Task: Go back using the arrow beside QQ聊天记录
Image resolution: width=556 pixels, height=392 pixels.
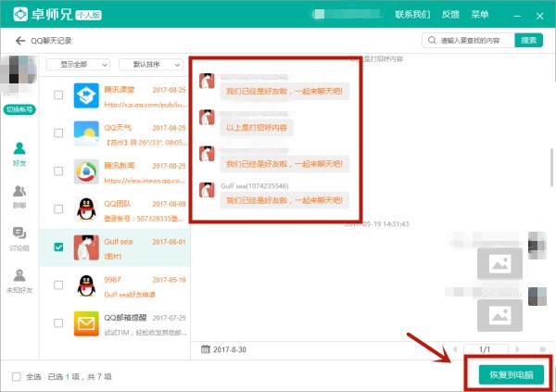Action: coord(20,41)
